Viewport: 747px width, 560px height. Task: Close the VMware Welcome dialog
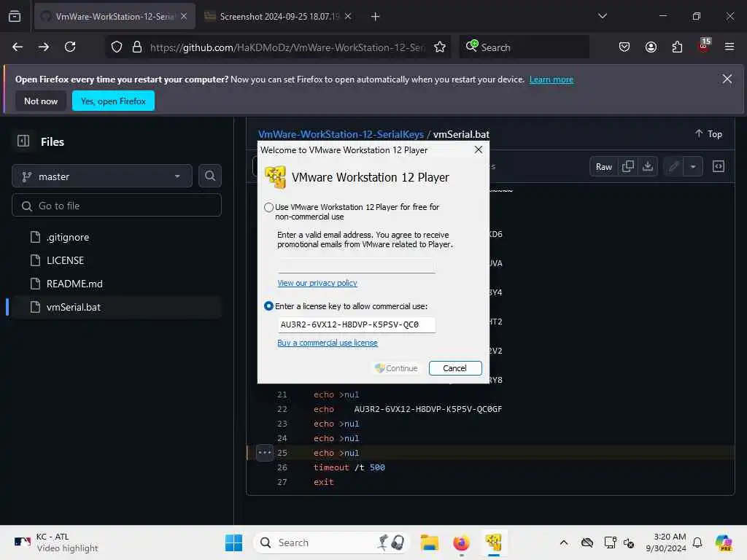(x=479, y=150)
